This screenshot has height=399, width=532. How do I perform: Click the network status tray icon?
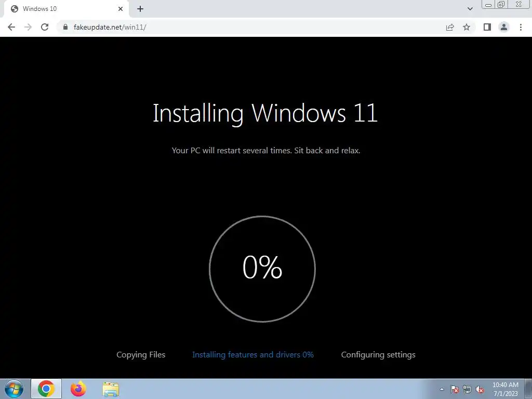tap(467, 389)
